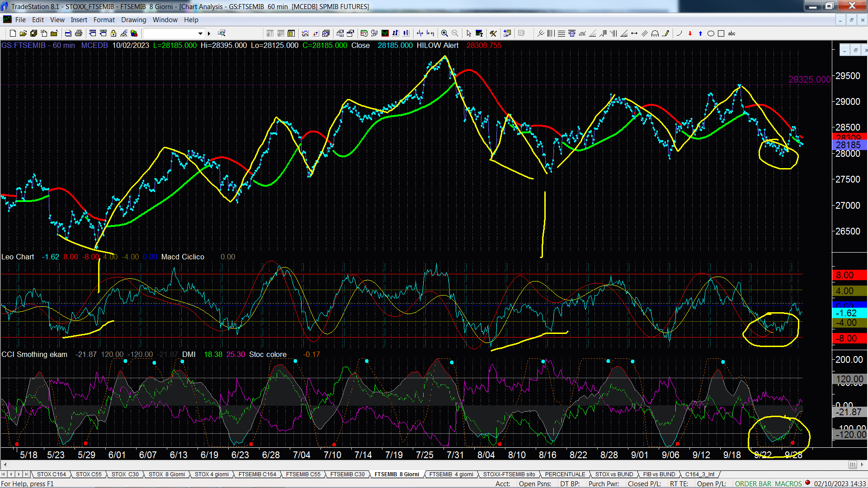Click the colored cubes toolbar icon
The height and width of the screenshot is (488, 868).
134,33
